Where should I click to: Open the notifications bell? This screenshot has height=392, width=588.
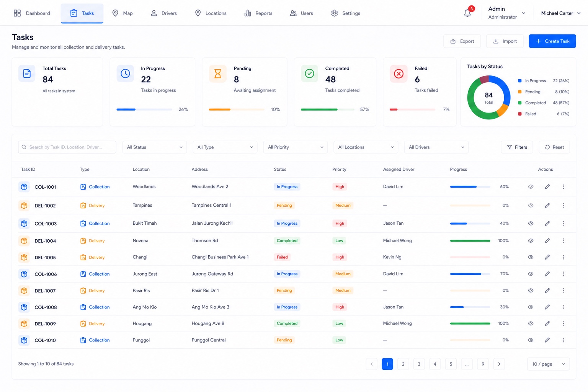point(467,13)
